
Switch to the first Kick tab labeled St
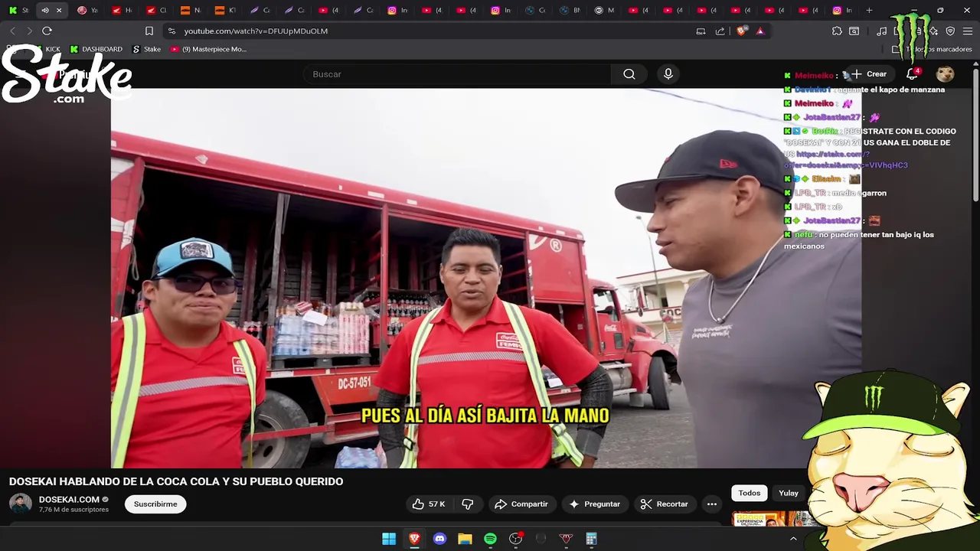coord(18,10)
